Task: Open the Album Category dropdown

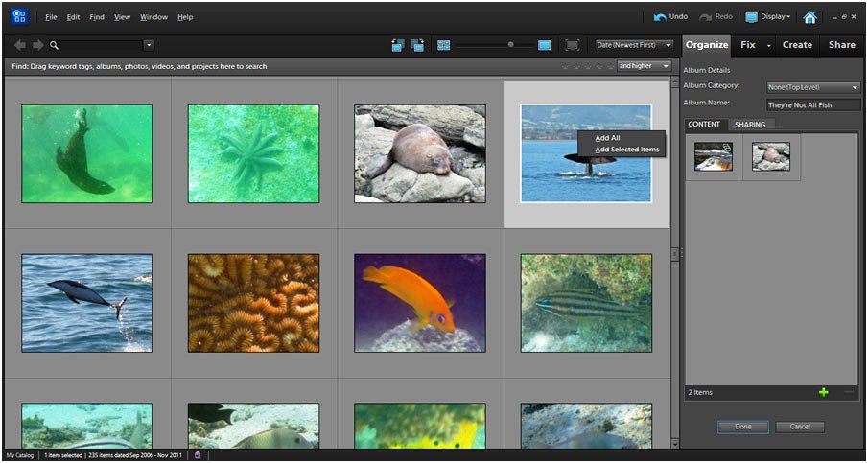Action: (813, 87)
